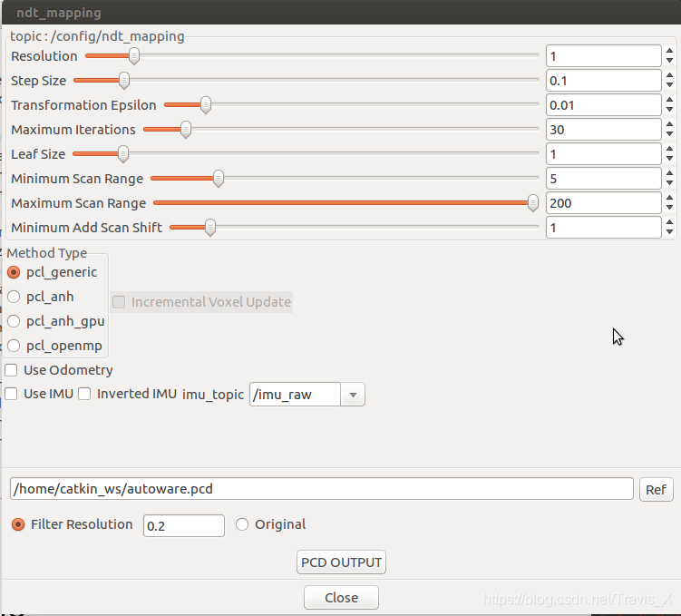Select pcl_anh_gpu method type
Image resolution: width=681 pixels, height=616 pixels.
coord(14,321)
